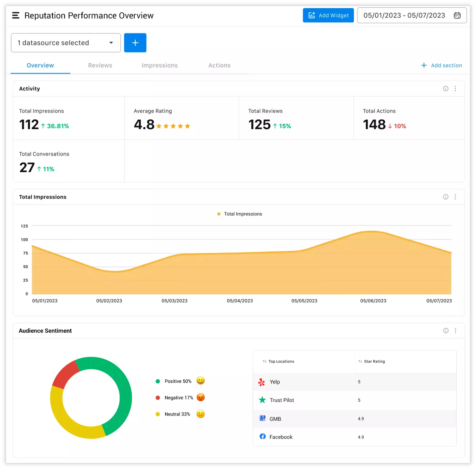Switch to the Impressions tab

point(160,65)
